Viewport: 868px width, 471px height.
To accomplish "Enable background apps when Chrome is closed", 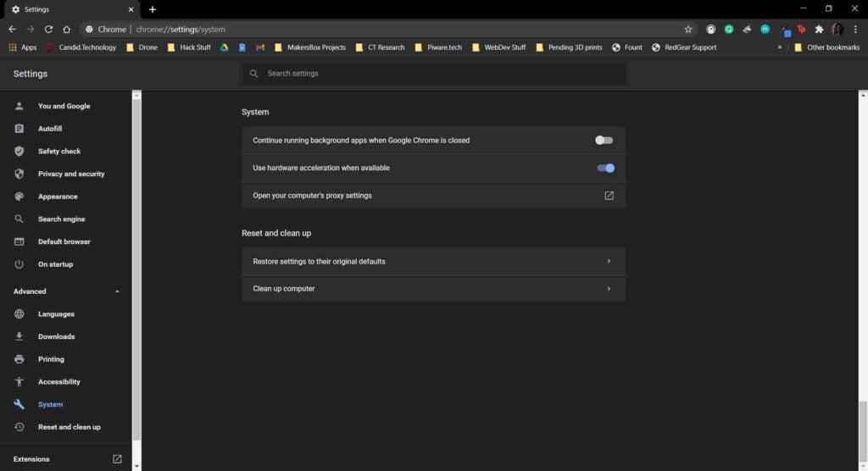I will [604, 141].
